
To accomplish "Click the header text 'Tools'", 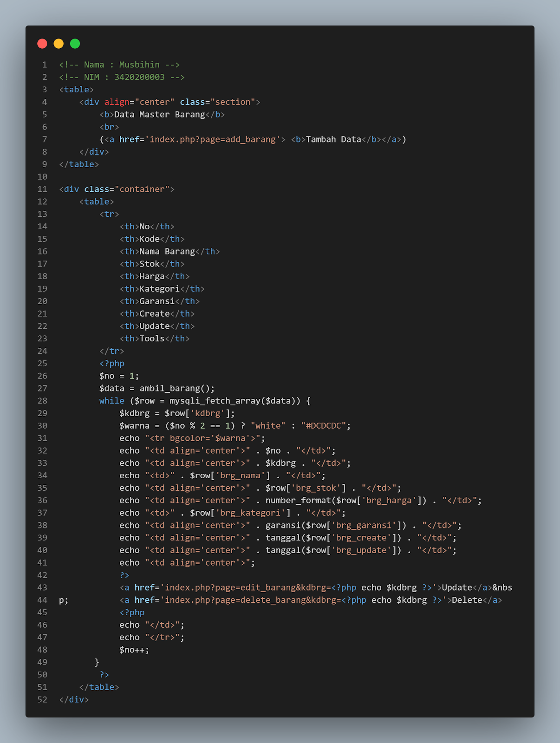I will point(152,339).
